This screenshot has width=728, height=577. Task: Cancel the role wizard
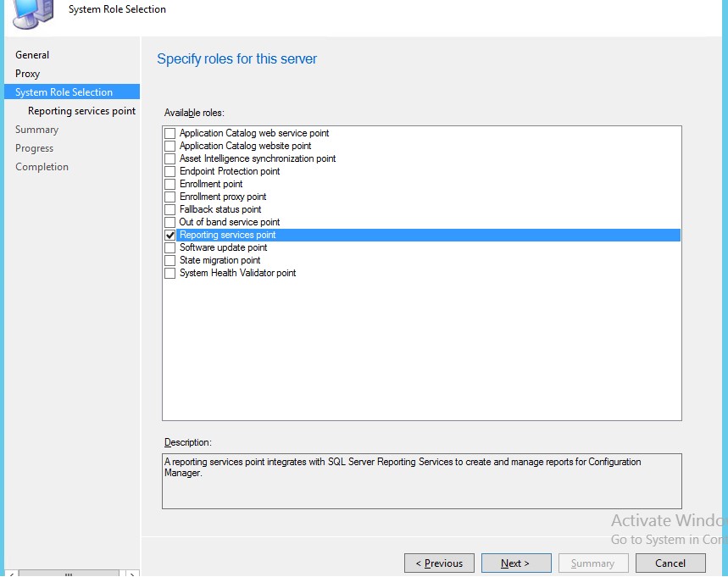click(670, 563)
